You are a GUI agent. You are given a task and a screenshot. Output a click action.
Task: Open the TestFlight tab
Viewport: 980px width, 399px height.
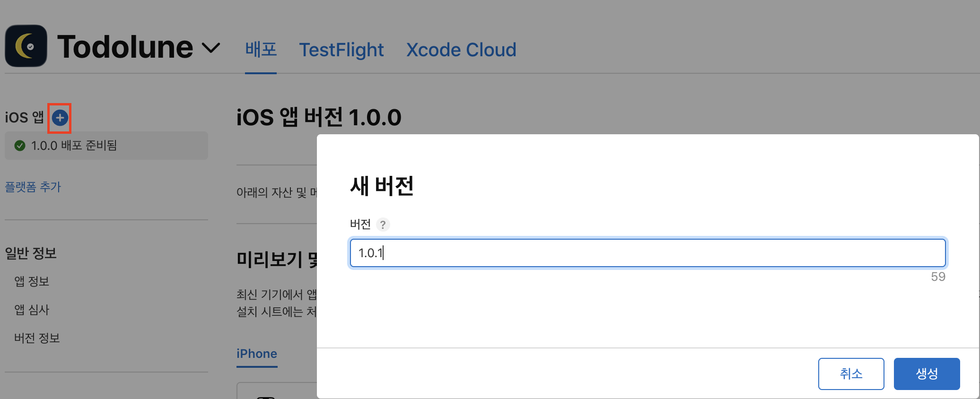pos(341,50)
